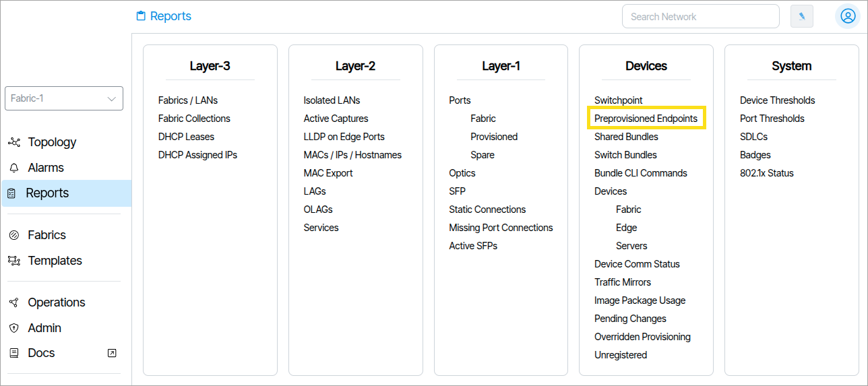The width and height of the screenshot is (868, 386).
Task: Click the Admin shield icon
Action: [x=13, y=328]
